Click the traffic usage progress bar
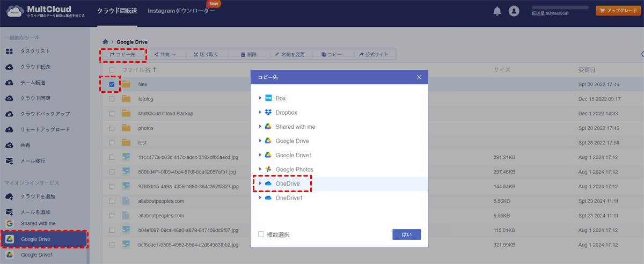The image size is (644, 264). point(560,8)
